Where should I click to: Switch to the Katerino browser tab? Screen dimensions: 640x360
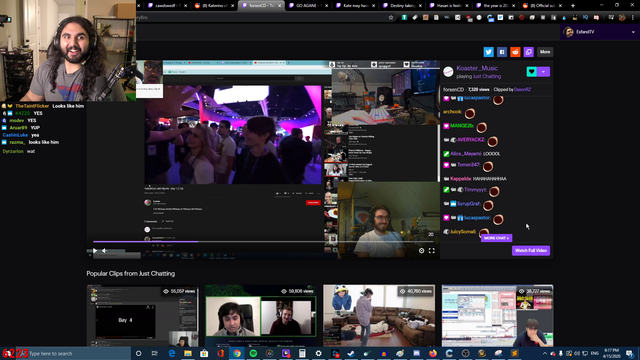214,5
